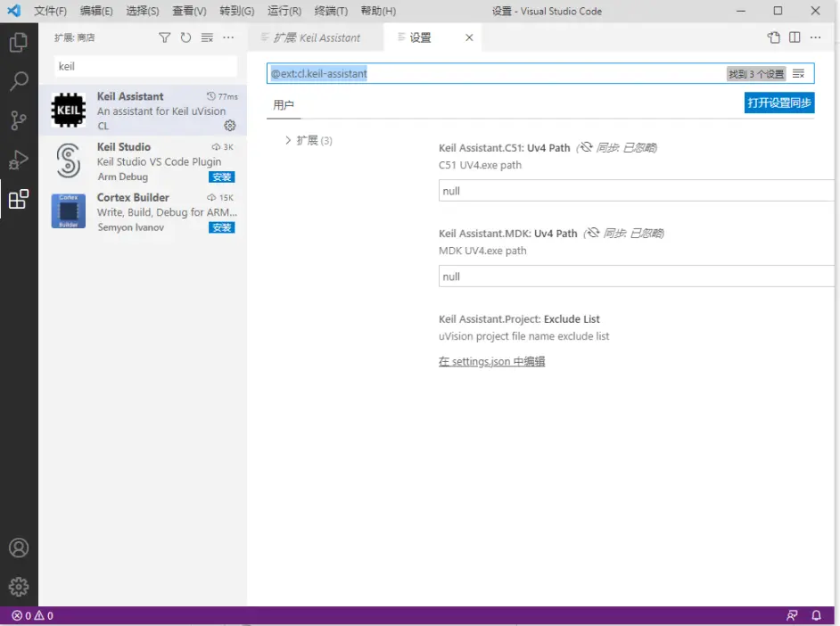840x626 pixels.
Task: Open settings JSON file icon
Action: tap(774, 37)
